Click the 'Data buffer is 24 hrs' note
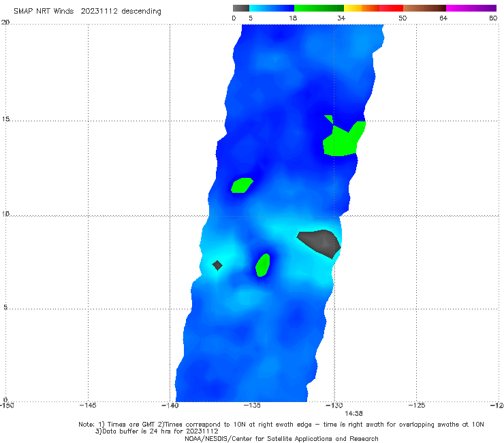Image resolution: width=504 pixels, height=443 pixels. point(157,431)
